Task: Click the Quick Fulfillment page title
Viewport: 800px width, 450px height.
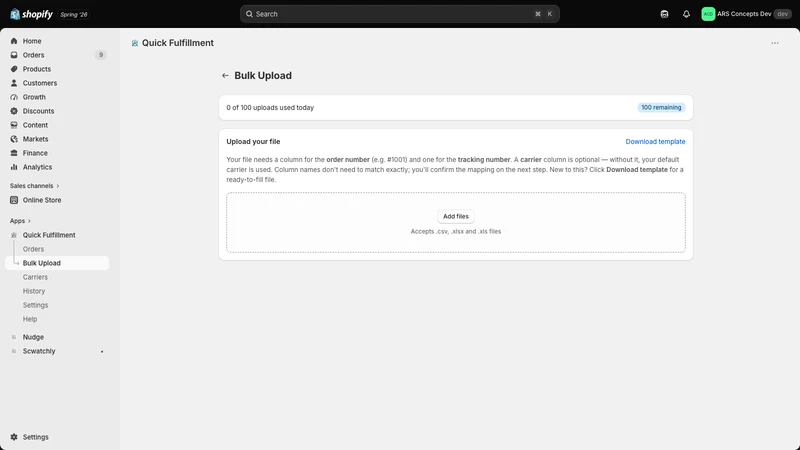Action: (178, 43)
